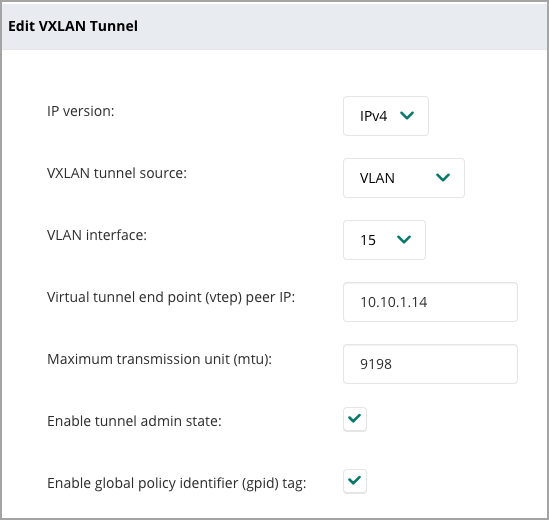549x520 pixels.
Task: Open the IPv4 dropdown
Action: click(385, 116)
